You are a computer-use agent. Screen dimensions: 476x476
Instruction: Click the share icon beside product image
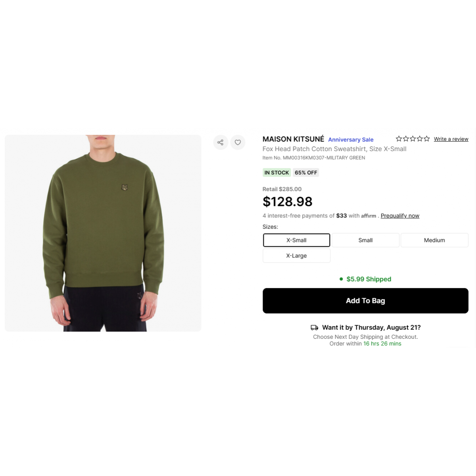click(221, 142)
